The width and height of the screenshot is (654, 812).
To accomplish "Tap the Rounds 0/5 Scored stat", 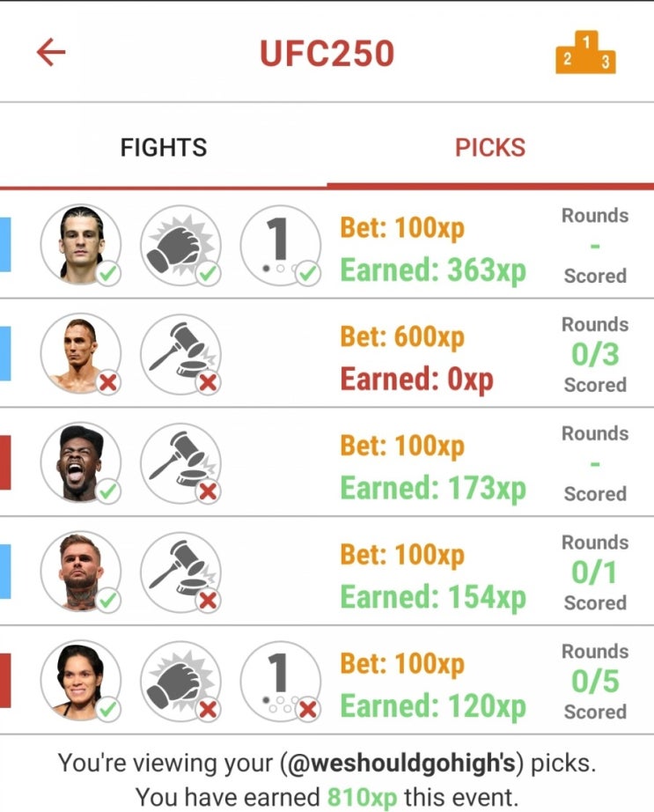I will tap(595, 682).
